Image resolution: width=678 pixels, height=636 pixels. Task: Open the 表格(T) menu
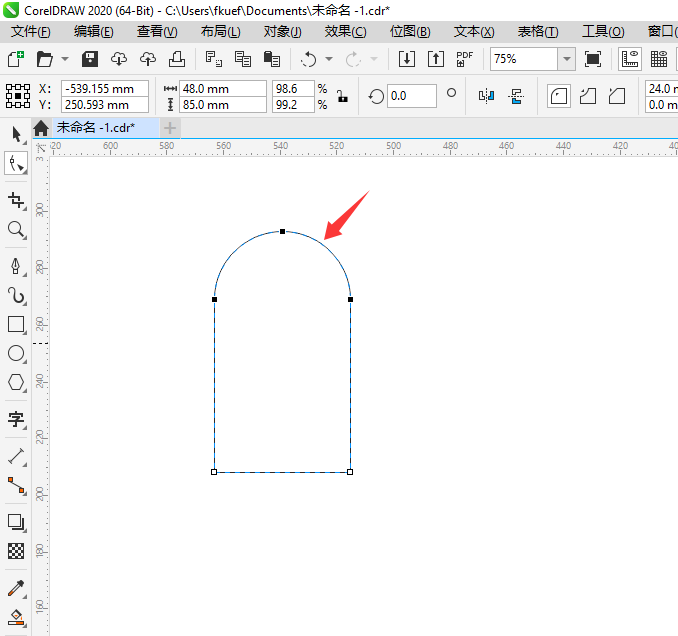click(538, 32)
